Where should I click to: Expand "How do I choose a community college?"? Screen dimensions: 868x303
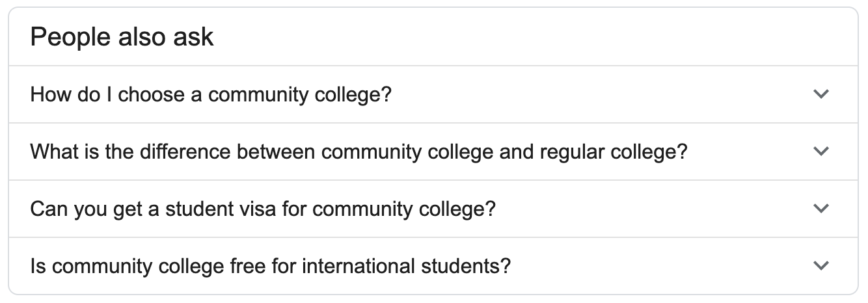pyautogui.click(x=821, y=94)
